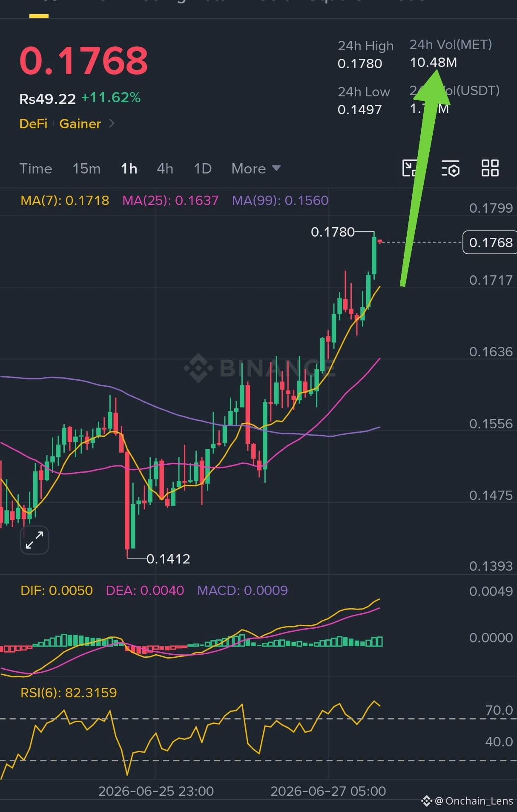Viewport: 517px width, 812px height.
Task: Click the 70.0 RSI axis label
Action: point(499,710)
